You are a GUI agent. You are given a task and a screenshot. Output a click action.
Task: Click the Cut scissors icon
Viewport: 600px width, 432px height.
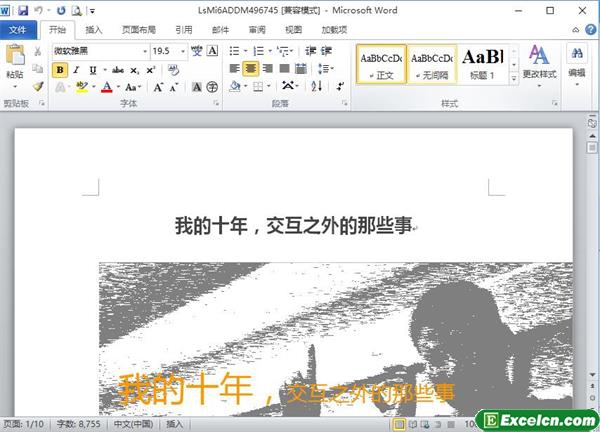click(38, 51)
